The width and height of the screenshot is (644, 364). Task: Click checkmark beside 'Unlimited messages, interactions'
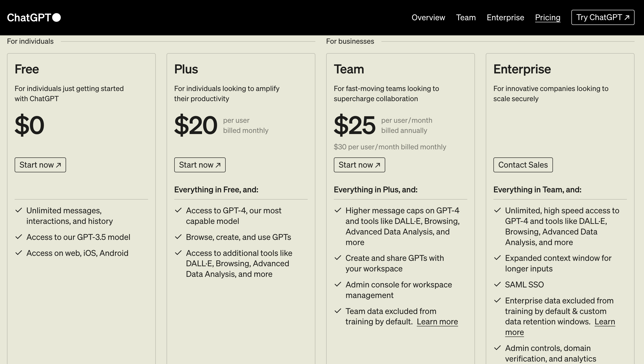(x=19, y=210)
